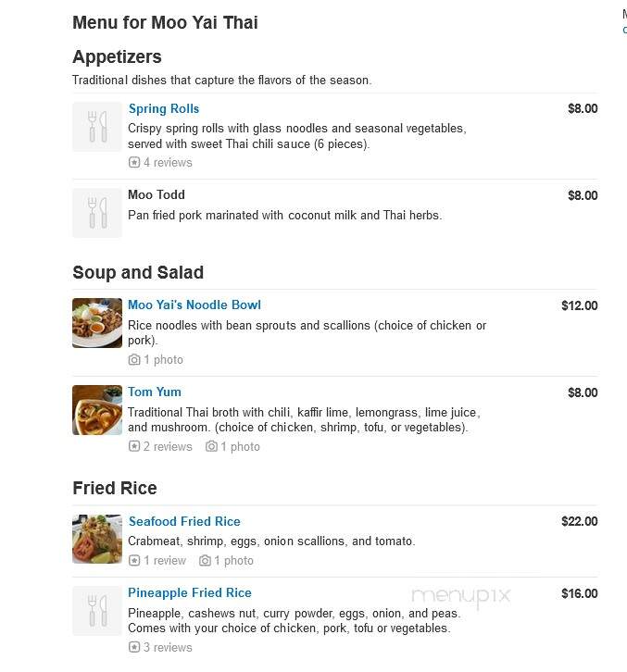Click the Spring Rolls placeholder utensils icon
Image resolution: width=627 pixels, height=672 pixels.
(97, 127)
